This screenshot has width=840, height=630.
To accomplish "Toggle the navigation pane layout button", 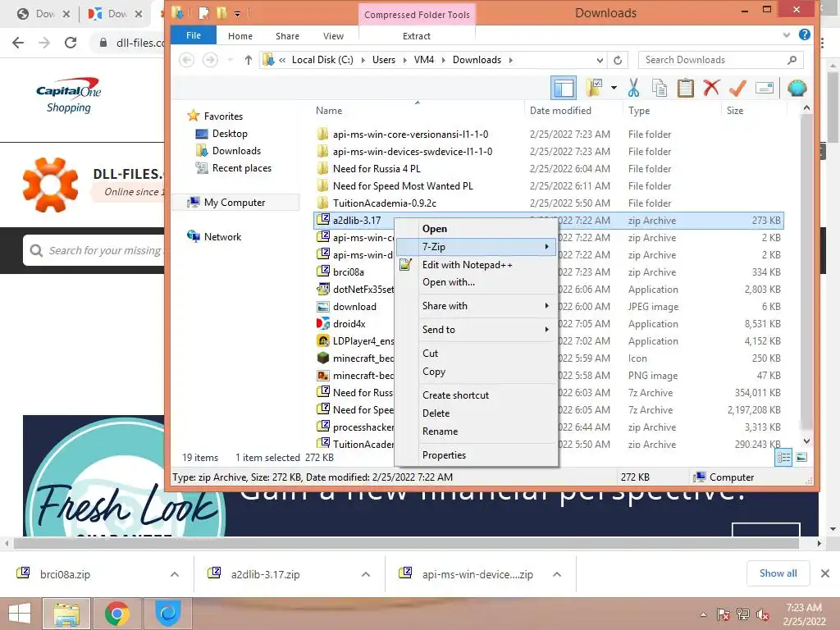I will pos(564,88).
